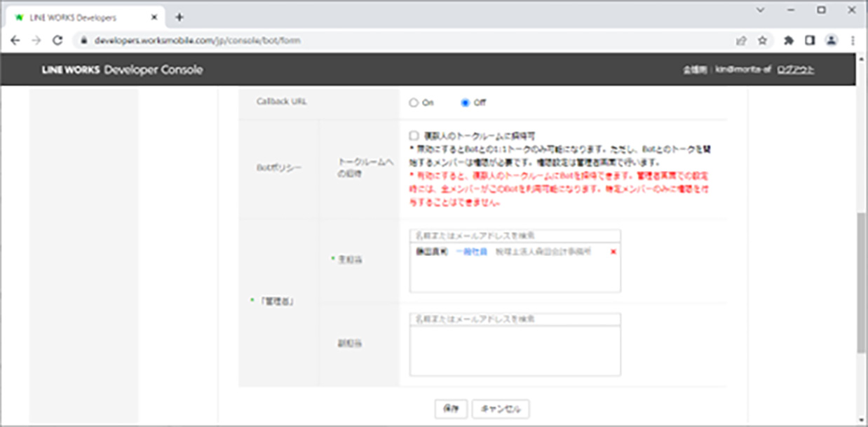Enable inviting bot to multi-person talk rooms

(414, 135)
